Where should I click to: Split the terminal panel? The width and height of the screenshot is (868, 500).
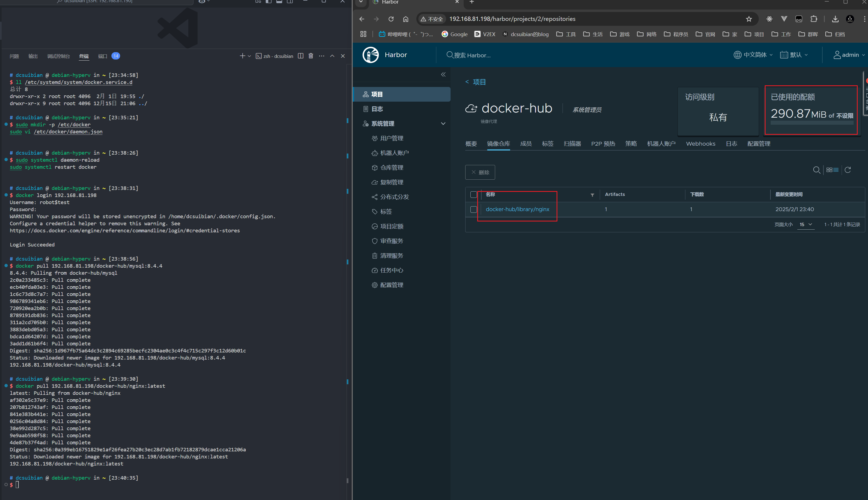(301, 56)
